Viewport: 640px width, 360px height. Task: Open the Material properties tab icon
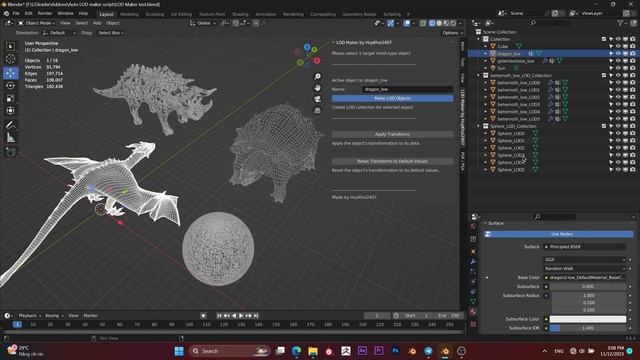[473, 312]
